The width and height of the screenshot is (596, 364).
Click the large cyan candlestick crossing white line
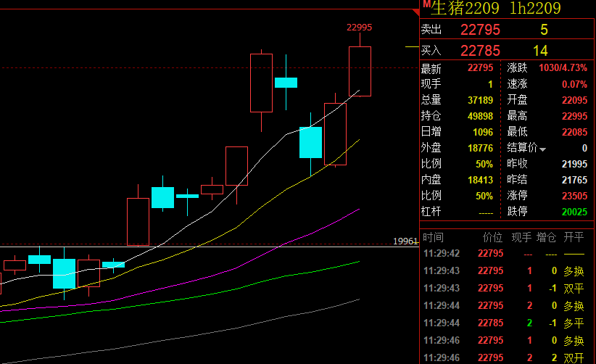click(310, 142)
